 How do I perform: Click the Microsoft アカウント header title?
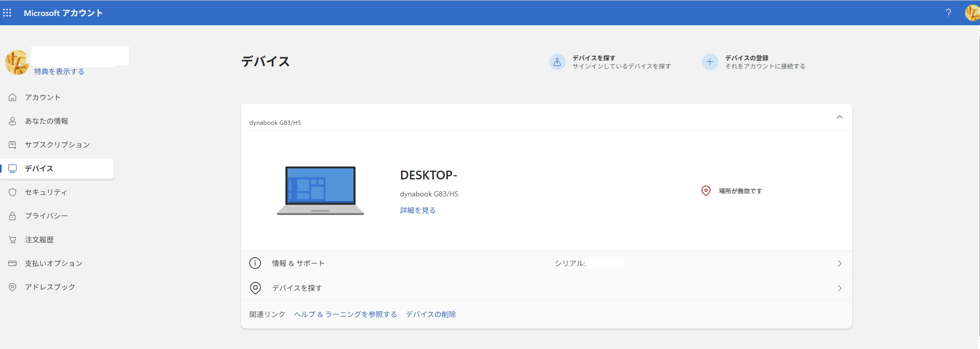pos(63,13)
